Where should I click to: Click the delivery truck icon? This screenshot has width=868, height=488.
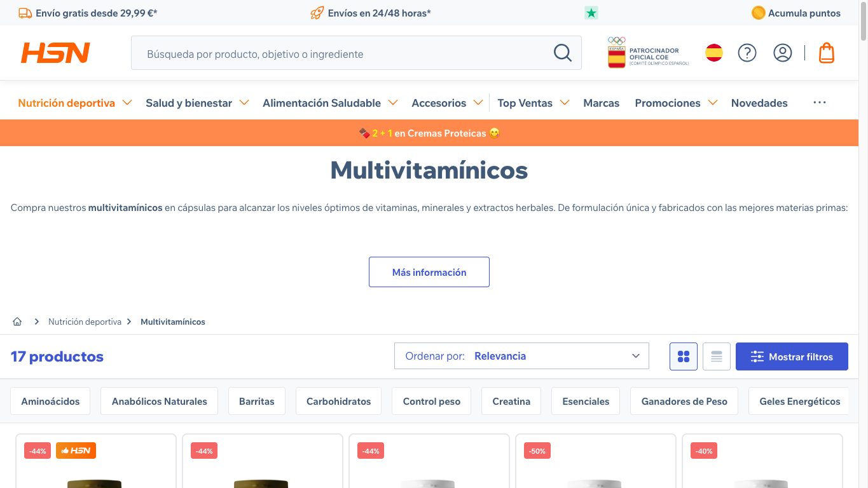(x=25, y=13)
